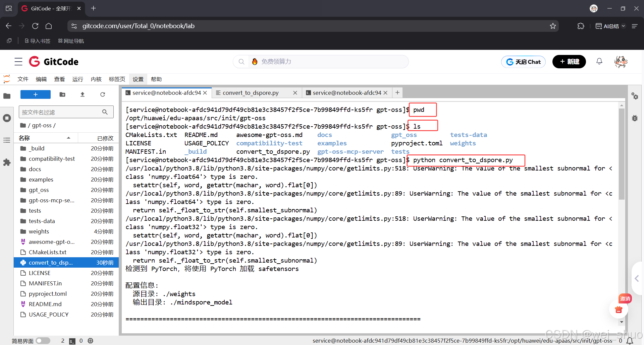Image resolution: width=644 pixels, height=345 pixels.
Task: Switch to the second service@notebook terminal tab
Action: (347, 93)
